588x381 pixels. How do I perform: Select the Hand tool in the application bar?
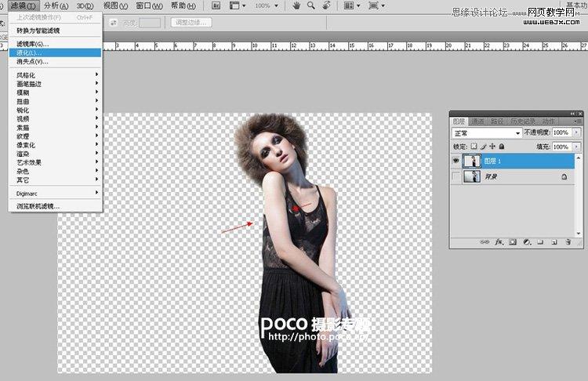click(x=296, y=5)
